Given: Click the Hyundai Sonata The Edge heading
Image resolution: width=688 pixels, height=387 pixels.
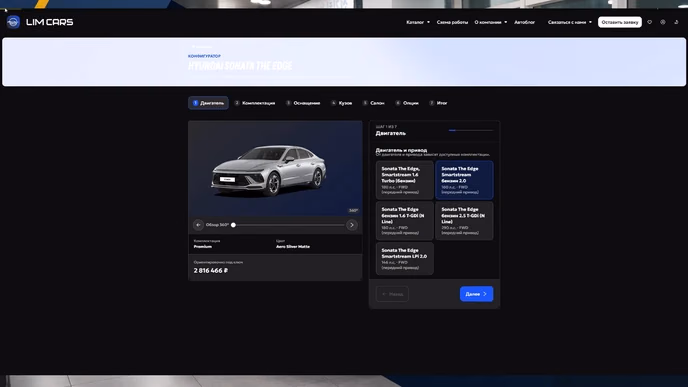Looking at the screenshot, I should tap(240, 66).
